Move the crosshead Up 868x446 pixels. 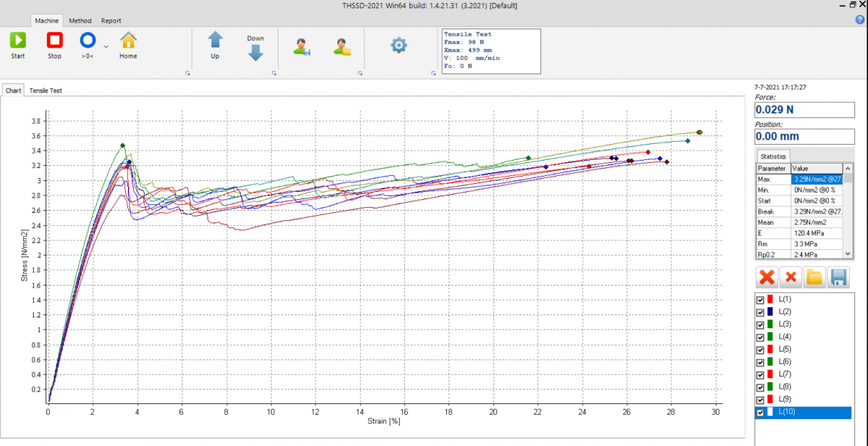(215, 44)
